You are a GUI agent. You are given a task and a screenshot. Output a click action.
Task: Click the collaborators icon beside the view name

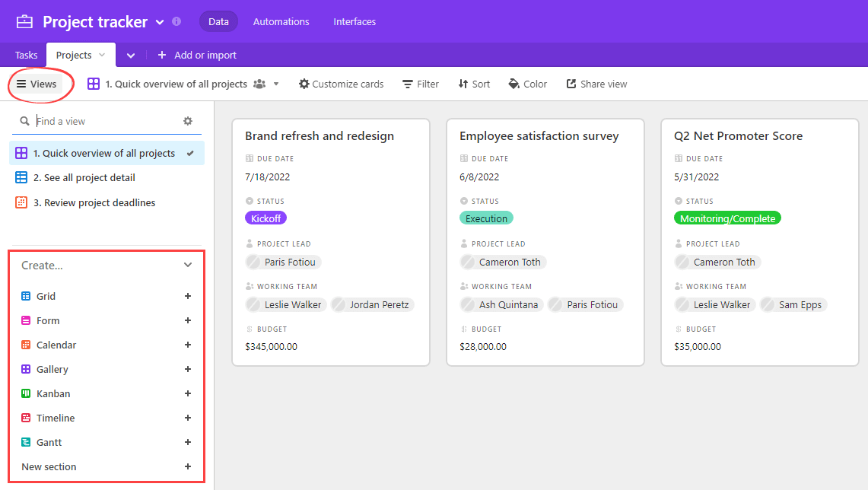(x=259, y=84)
